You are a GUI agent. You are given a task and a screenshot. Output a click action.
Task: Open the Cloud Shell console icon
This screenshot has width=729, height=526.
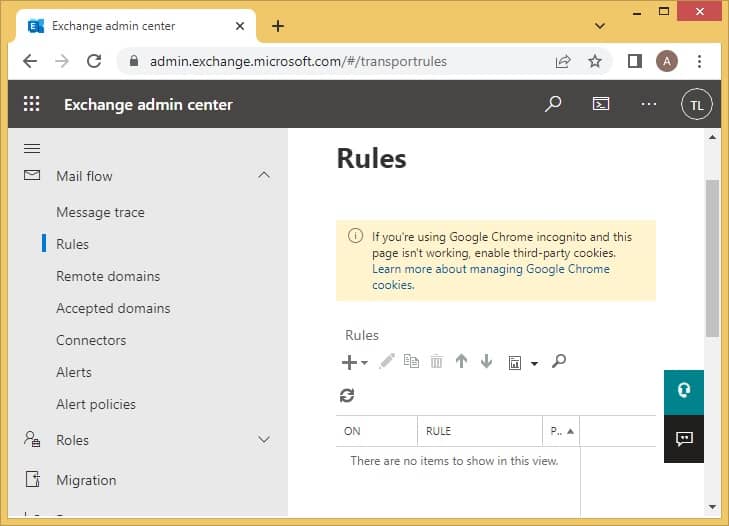click(601, 104)
